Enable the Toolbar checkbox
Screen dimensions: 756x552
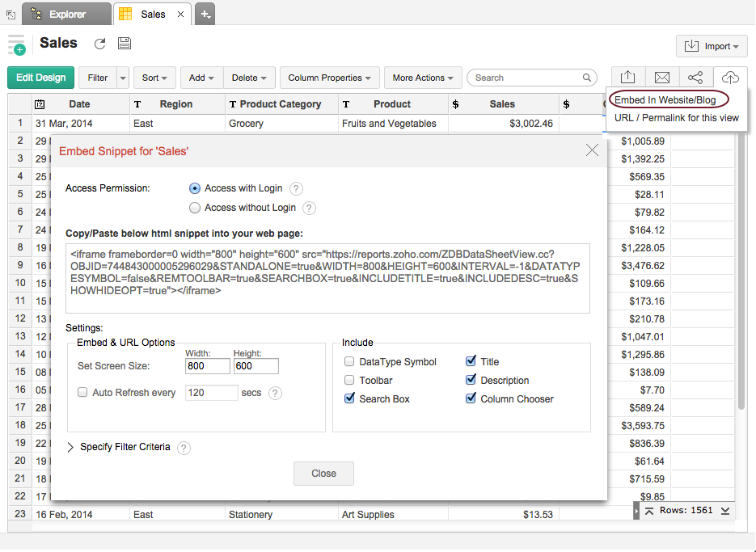pos(349,380)
